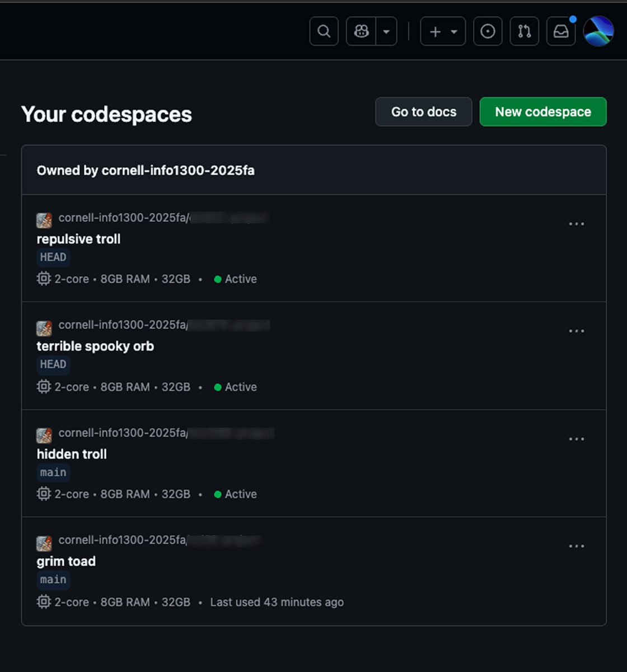Click the Active status of terrible spooky orb
Image resolution: width=627 pixels, height=672 pixels.
(236, 387)
